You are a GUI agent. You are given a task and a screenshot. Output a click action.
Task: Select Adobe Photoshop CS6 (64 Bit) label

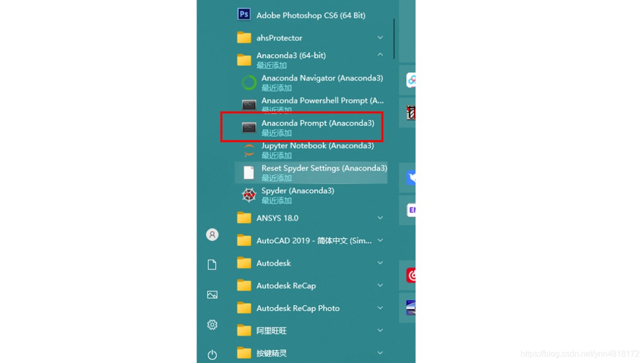pos(311,15)
